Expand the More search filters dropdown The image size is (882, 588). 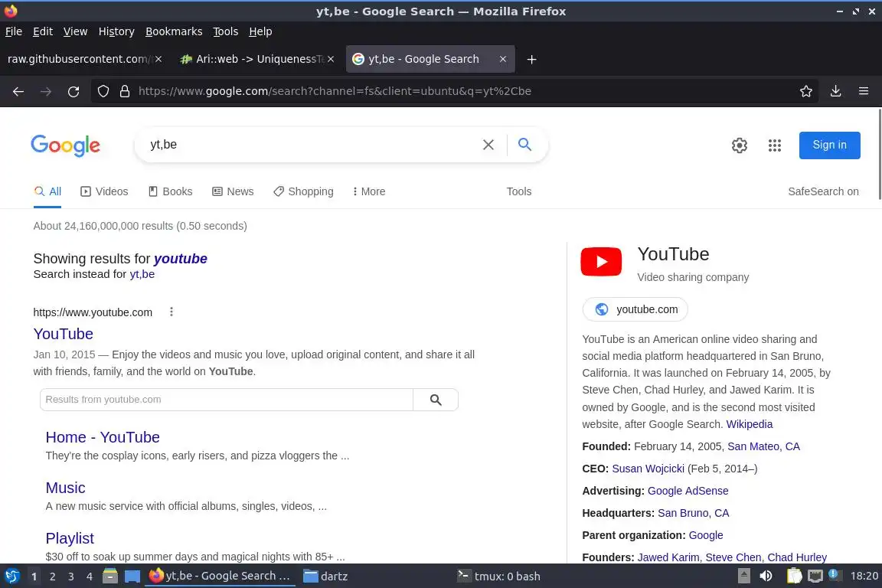point(369,191)
